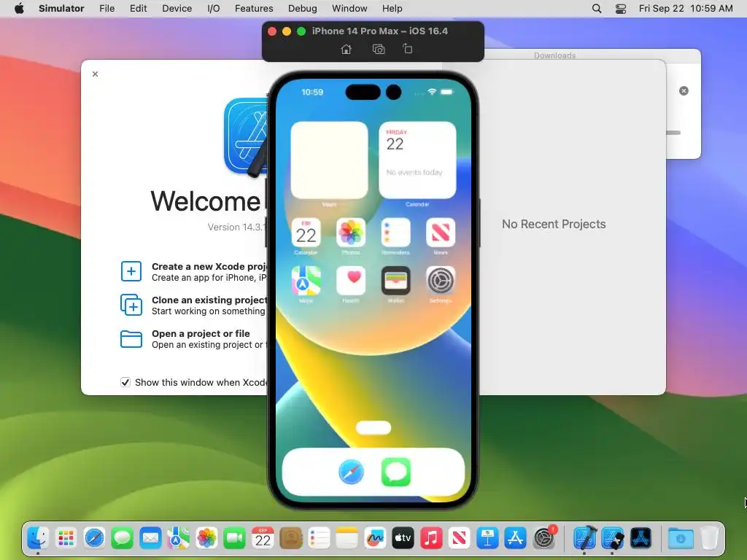747x560 pixels.
Task: Open the I/O menu
Action: pyautogui.click(x=214, y=9)
